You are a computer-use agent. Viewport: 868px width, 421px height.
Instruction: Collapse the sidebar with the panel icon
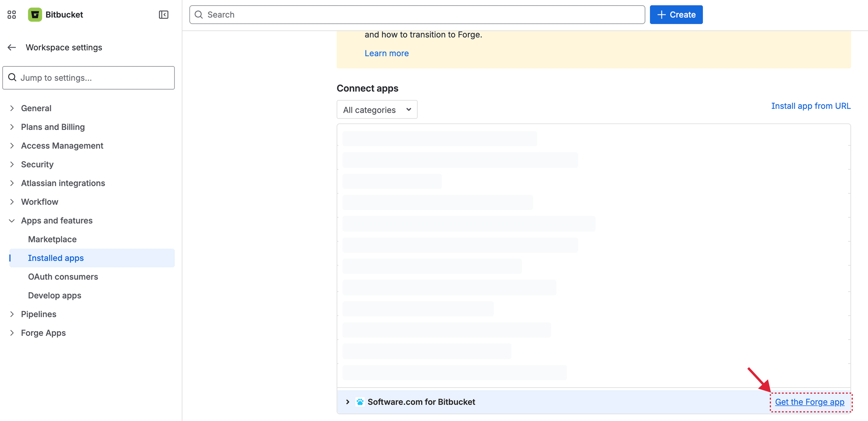point(163,14)
